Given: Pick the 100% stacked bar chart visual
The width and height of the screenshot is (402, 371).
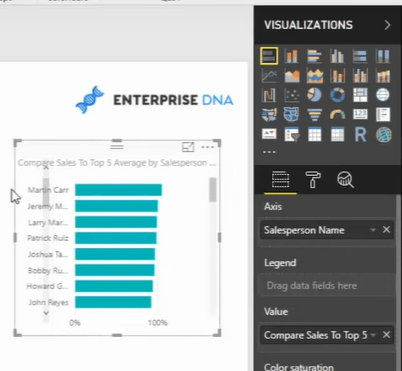Looking at the screenshot, I should pyautogui.click(x=360, y=56).
